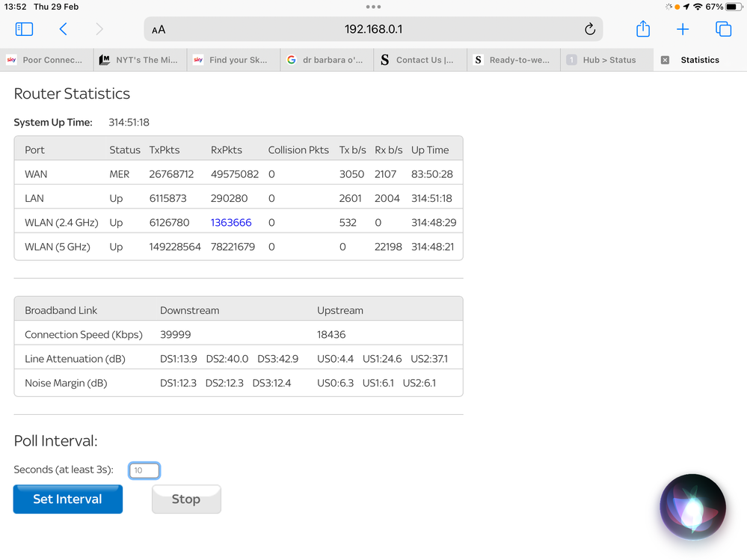Switch to the Hub > Status tab
The height and width of the screenshot is (560, 747).
[609, 60]
